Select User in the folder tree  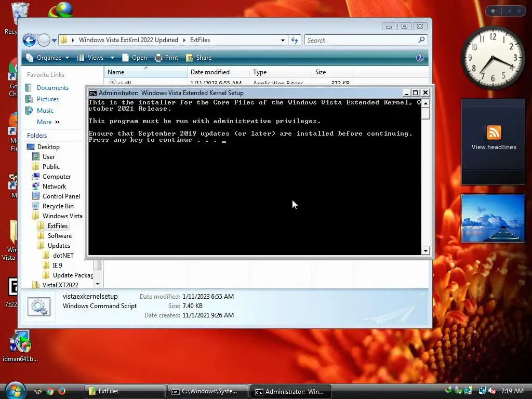click(x=48, y=157)
